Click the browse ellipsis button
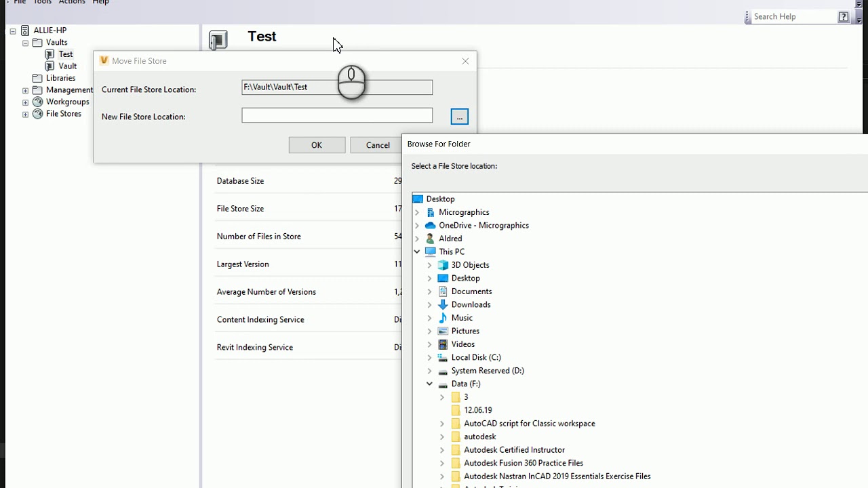Image resolution: width=868 pixels, height=488 pixels. pos(459,117)
